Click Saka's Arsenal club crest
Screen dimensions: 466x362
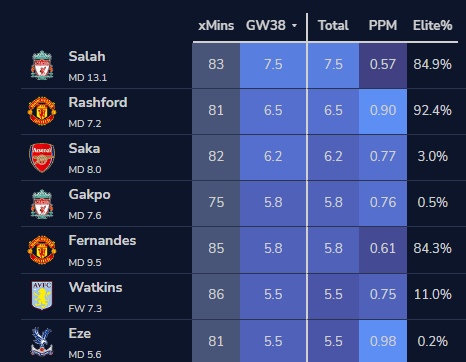click(42, 157)
